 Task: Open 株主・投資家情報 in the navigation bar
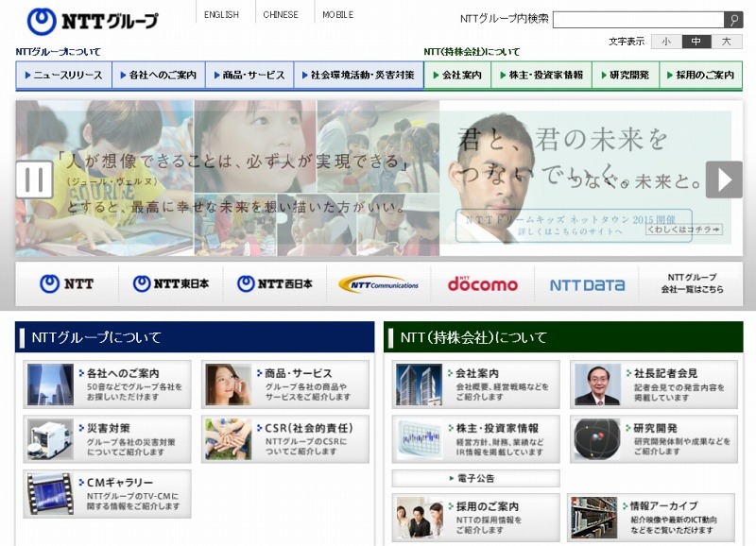[x=541, y=75]
